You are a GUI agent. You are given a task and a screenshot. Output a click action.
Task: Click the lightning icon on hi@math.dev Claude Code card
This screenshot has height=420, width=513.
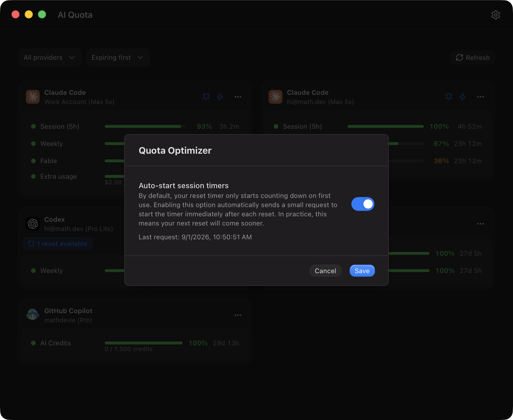[463, 97]
